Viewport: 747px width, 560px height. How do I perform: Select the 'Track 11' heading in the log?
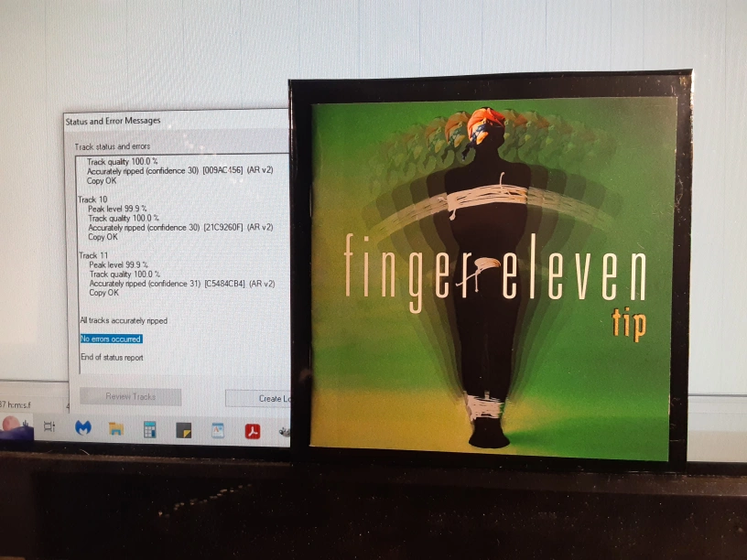(x=93, y=255)
